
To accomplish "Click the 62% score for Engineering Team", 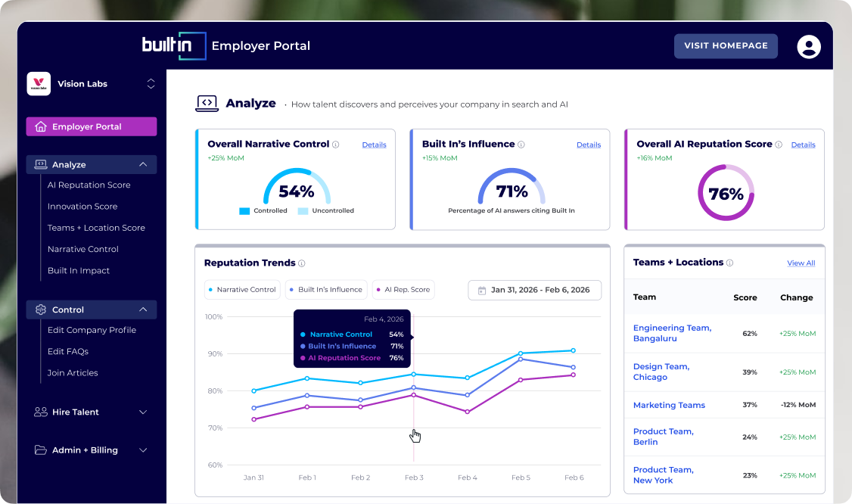I will pos(750,334).
